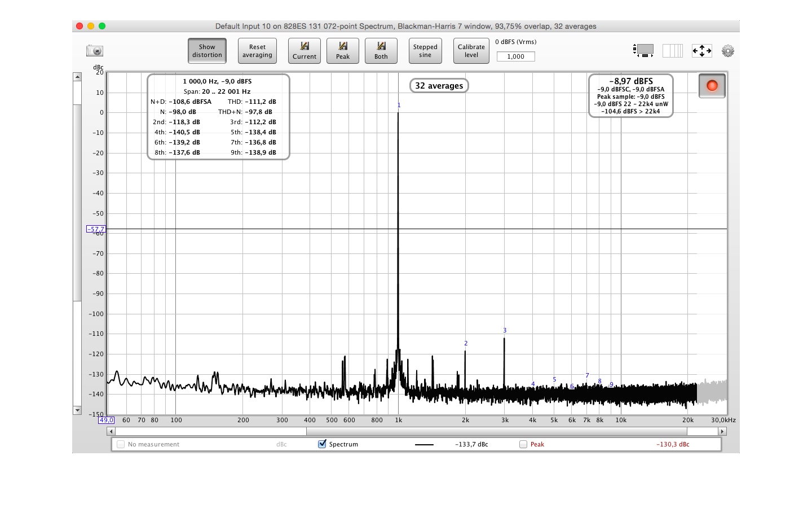This screenshot has width=812, height=508.
Task: Save the Peak spectrum trace
Action: point(343,51)
